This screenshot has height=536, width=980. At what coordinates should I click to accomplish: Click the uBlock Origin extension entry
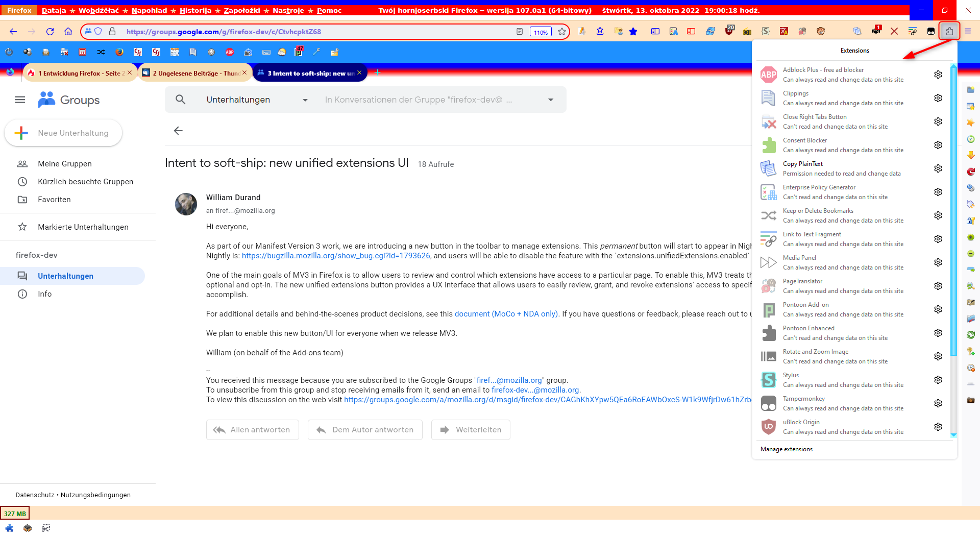(843, 427)
